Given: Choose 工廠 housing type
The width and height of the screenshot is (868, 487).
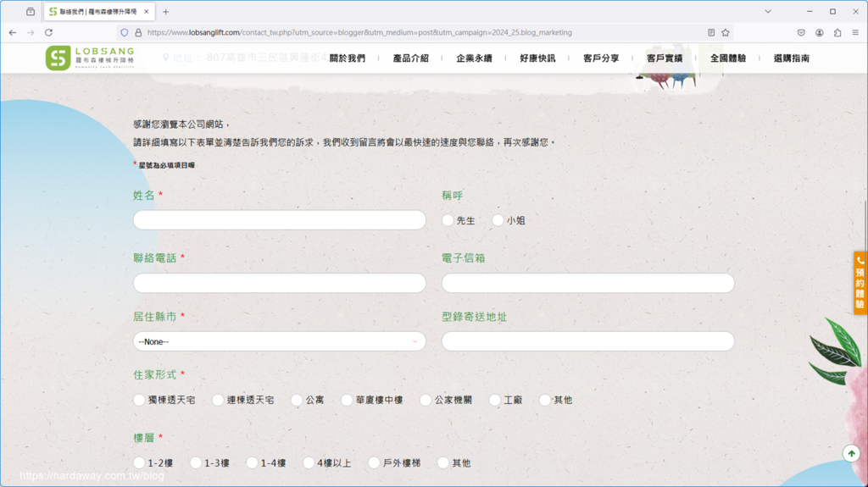Looking at the screenshot, I should [x=495, y=400].
